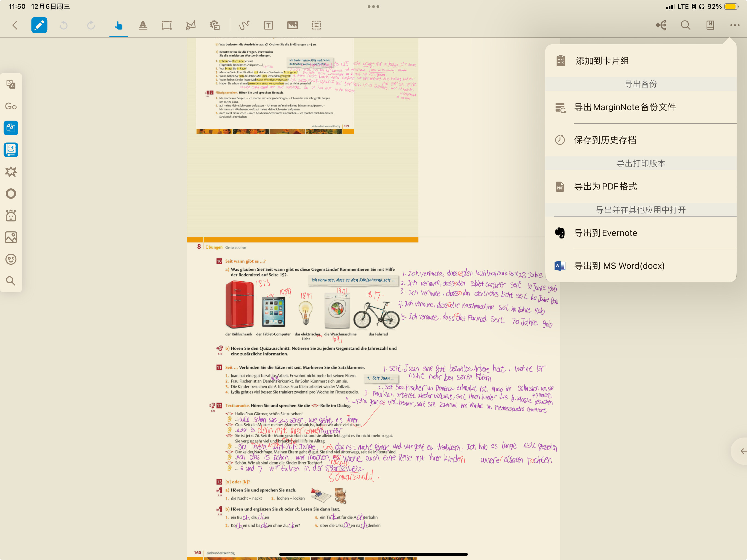
Task: Toggle the document view sidebar button
Action: point(11,128)
